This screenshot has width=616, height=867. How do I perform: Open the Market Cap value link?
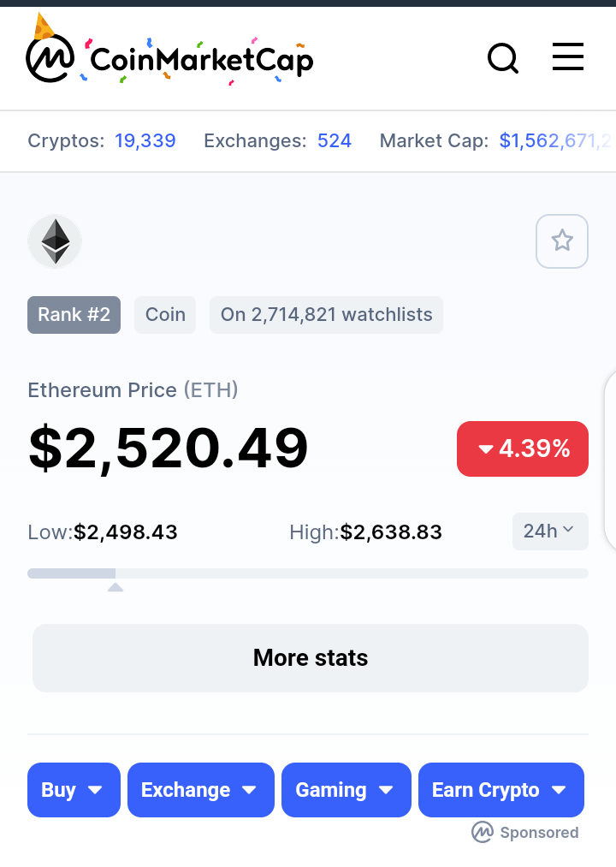tap(557, 141)
